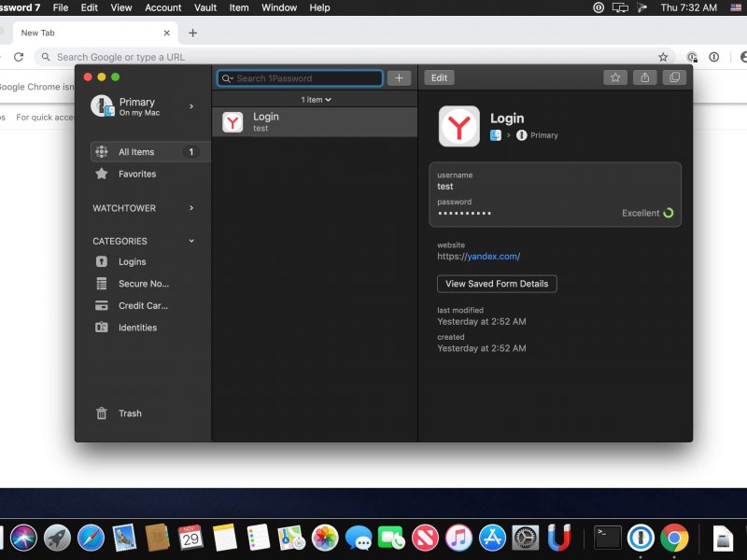This screenshot has width=747, height=560.
Task: Open Siri from the dock
Action: [x=23, y=538]
